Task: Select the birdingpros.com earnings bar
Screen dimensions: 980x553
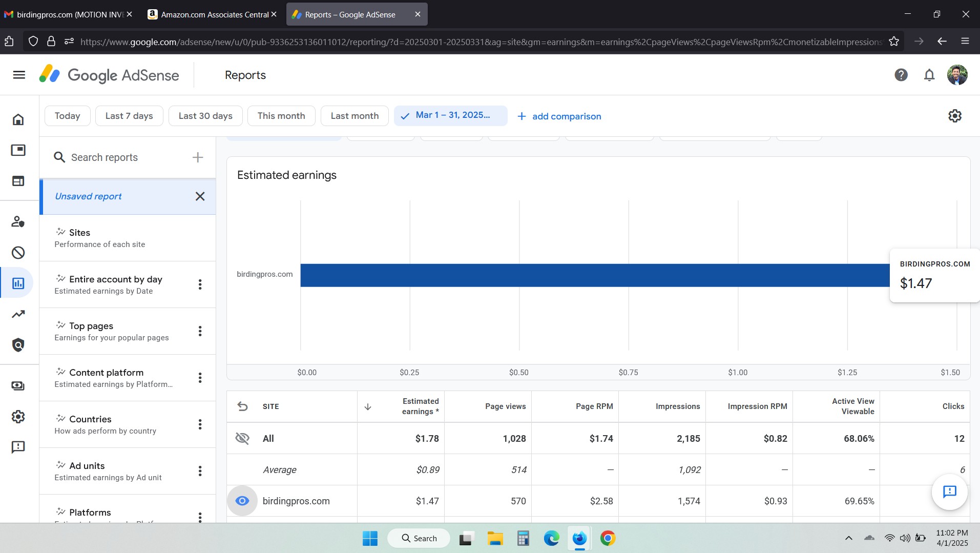Action: (x=595, y=275)
